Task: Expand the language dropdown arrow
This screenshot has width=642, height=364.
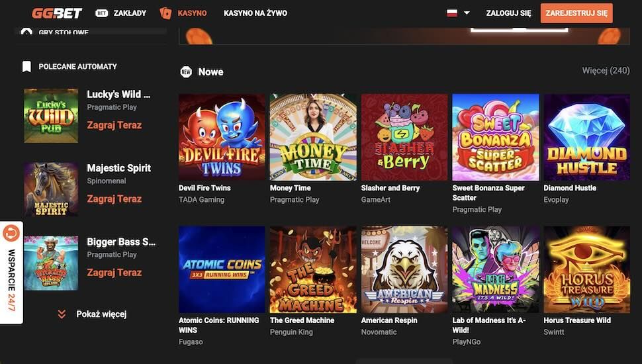Action: [467, 13]
